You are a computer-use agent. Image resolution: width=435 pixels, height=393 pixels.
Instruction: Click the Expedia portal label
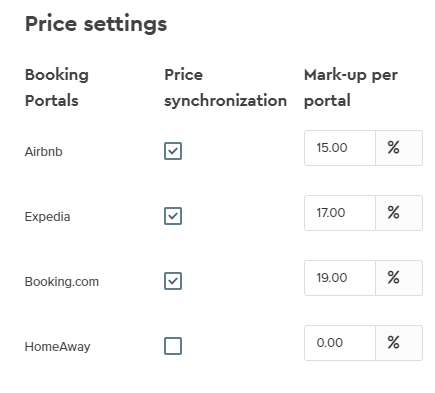click(47, 217)
